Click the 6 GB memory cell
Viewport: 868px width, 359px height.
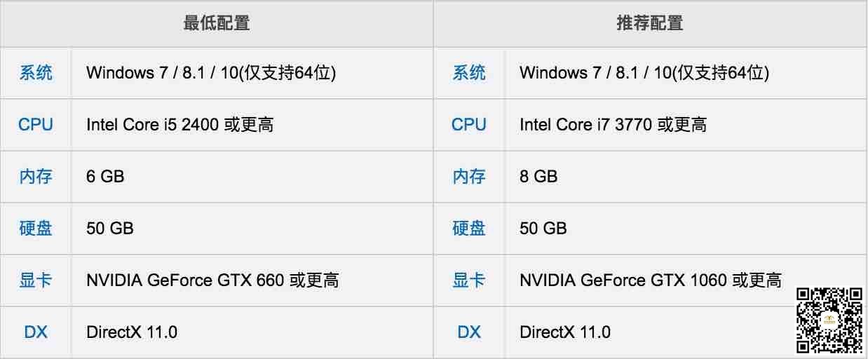(252, 177)
